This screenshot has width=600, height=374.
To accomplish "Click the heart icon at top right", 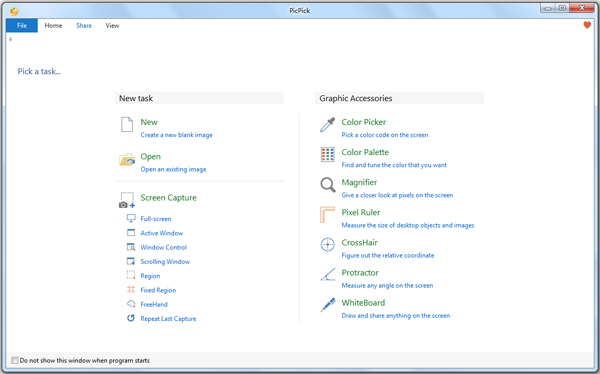I will [x=587, y=25].
